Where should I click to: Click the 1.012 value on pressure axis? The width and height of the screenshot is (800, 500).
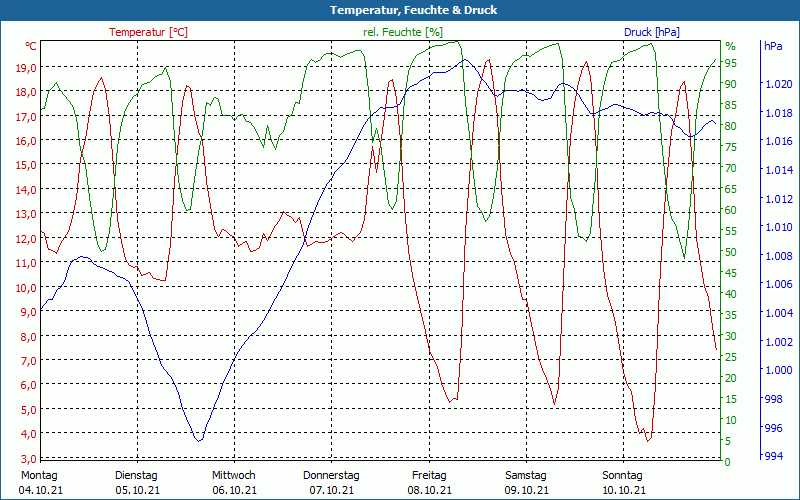[x=779, y=198]
